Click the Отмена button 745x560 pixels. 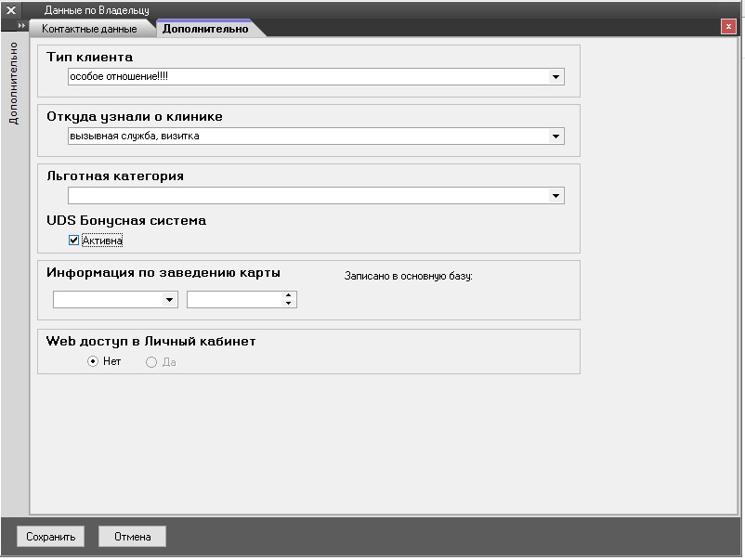pyautogui.click(x=132, y=537)
